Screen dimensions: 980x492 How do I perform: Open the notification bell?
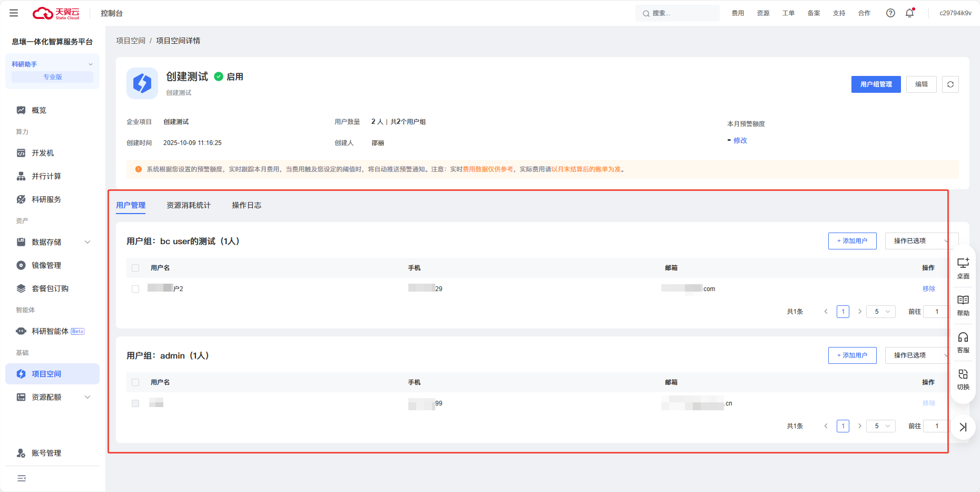pyautogui.click(x=909, y=13)
